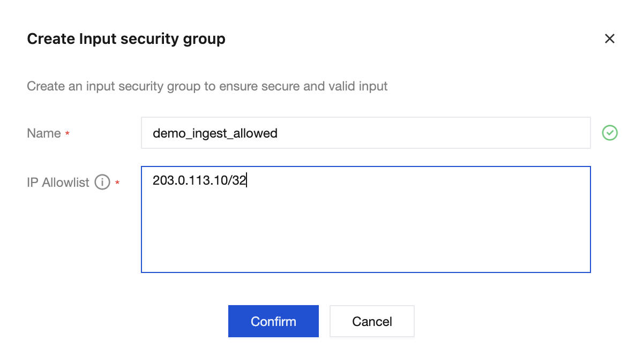
Task: Place cursor on the 203.0.113.10/32 entry
Action: (199, 181)
